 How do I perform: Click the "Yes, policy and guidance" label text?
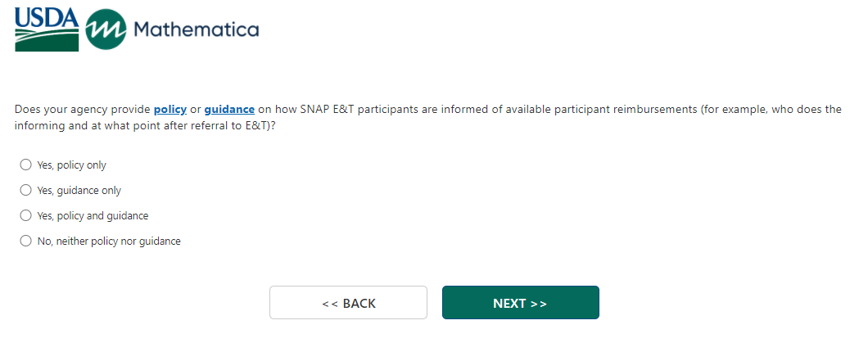pyautogui.click(x=93, y=216)
